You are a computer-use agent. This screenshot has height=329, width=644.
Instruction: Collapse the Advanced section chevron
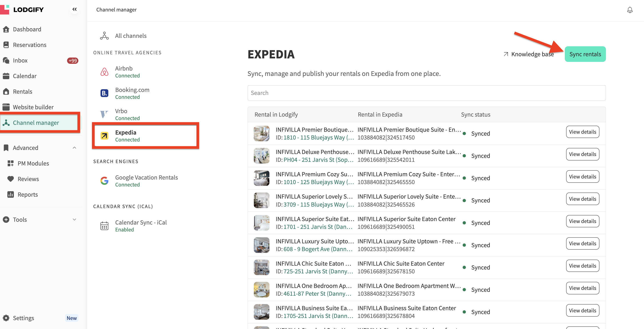pyautogui.click(x=74, y=148)
